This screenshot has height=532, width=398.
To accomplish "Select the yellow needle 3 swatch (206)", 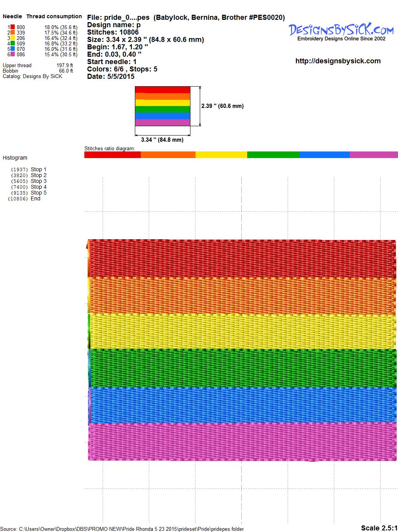I will tap(13, 38).
